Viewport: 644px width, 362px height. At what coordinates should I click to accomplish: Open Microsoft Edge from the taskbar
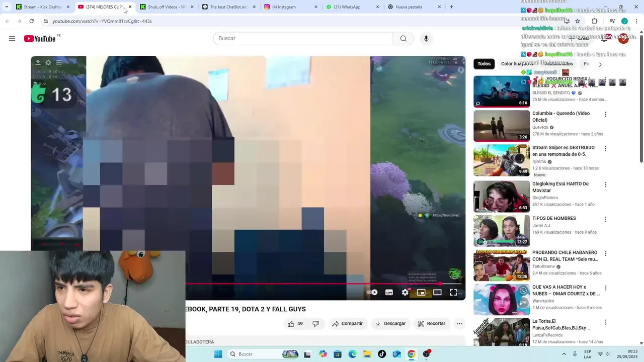(352, 354)
